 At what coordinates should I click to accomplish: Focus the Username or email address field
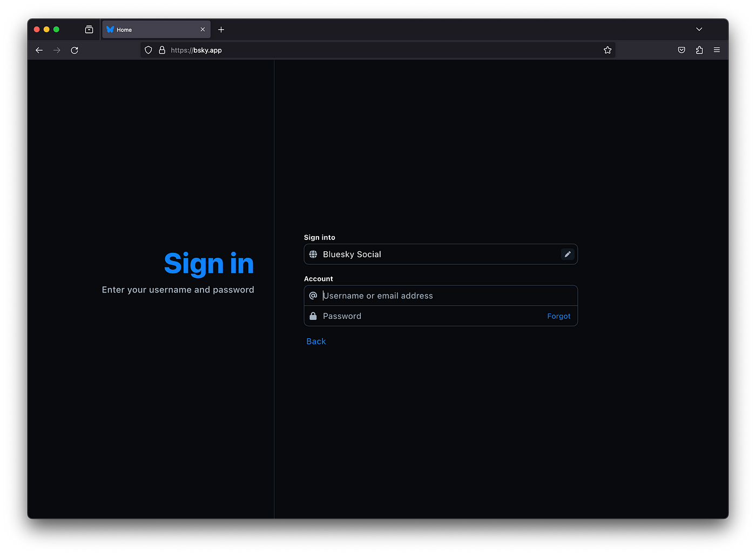441,296
